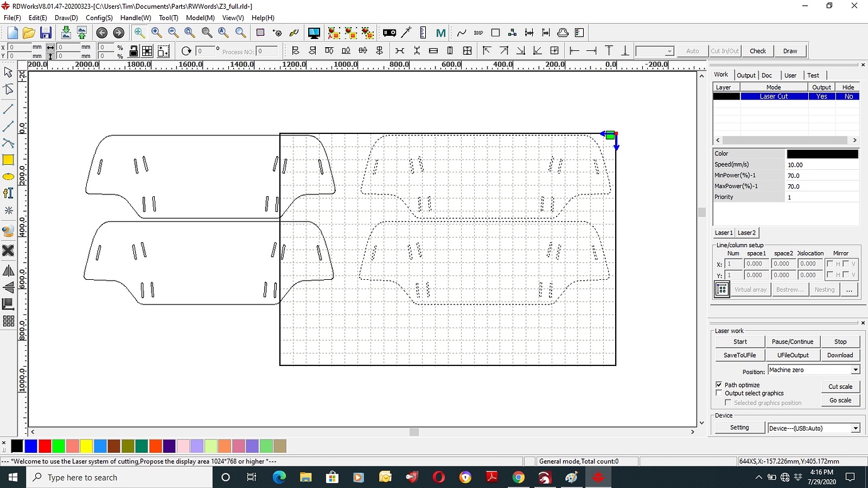The image size is (868, 488).
Task: Click the Download button
Action: pos(840,355)
